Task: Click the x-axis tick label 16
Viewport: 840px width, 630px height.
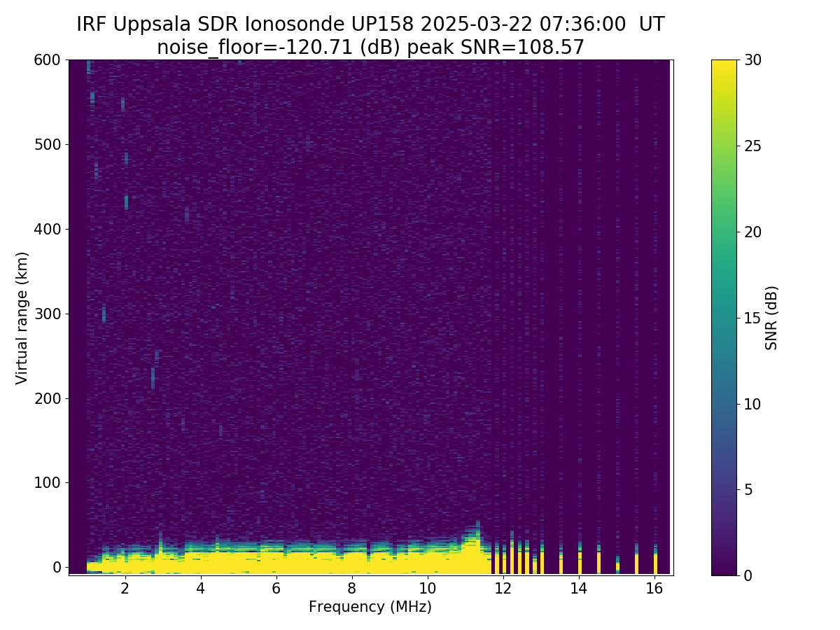Action: [x=654, y=588]
